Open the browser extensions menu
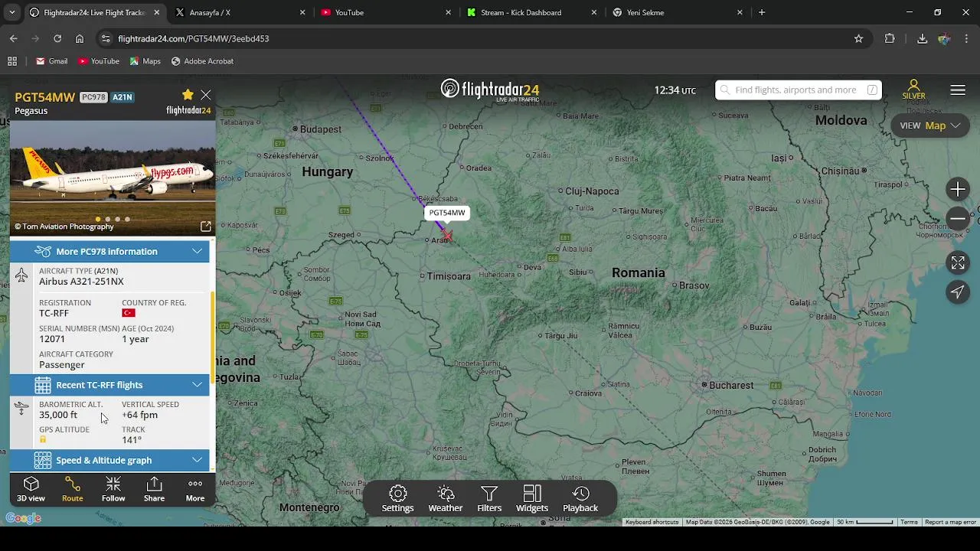Image resolution: width=980 pixels, height=551 pixels. point(890,38)
